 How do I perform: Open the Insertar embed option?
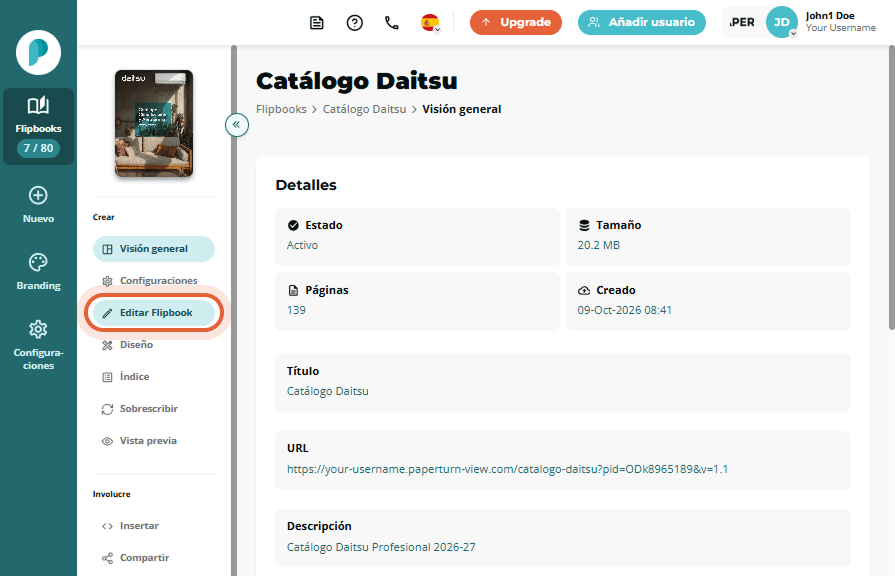point(154,526)
